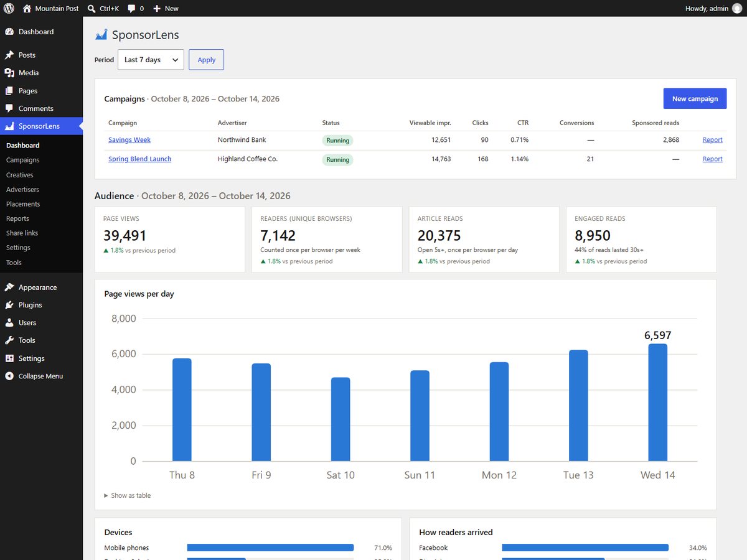Click Highland Coffee Co. advertiser cell
Image resolution: width=747 pixels, height=560 pixels.
point(248,159)
